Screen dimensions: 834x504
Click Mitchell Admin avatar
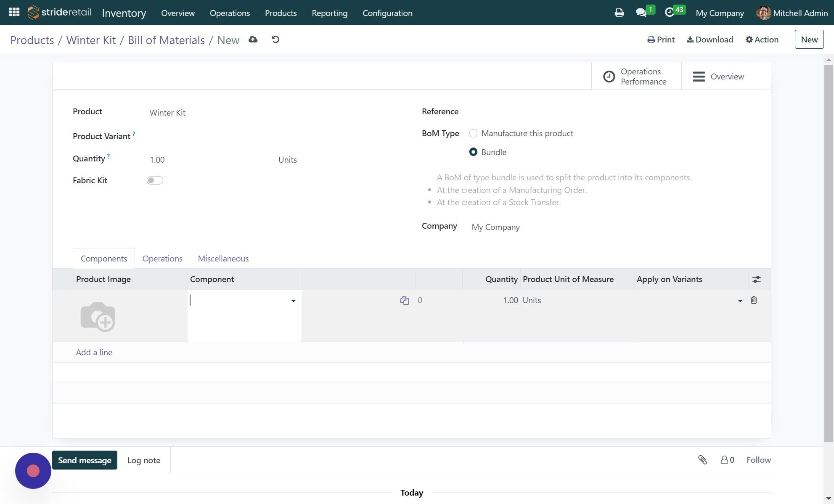tap(763, 13)
